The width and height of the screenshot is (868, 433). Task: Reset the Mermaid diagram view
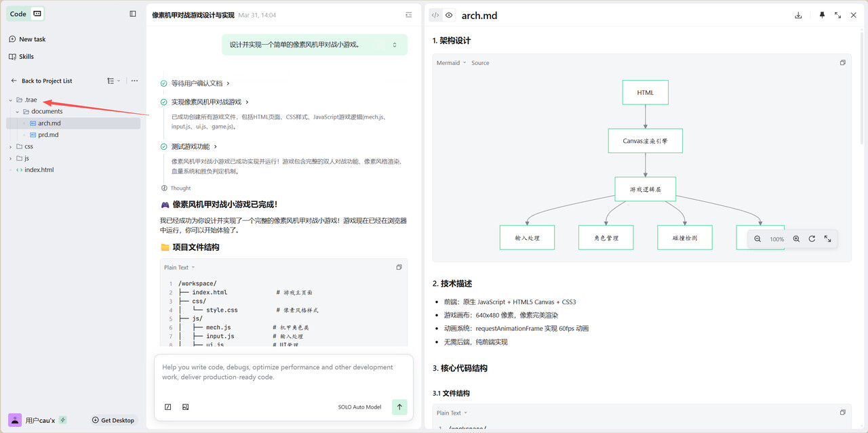[812, 239]
